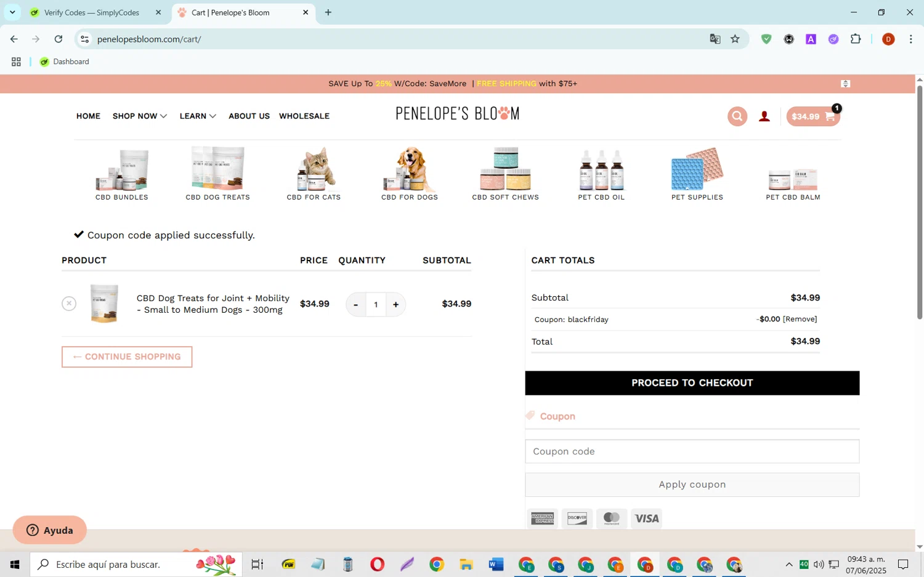Expand the Learn menu
The height and width of the screenshot is (577, 924).
tap(198, 116)
